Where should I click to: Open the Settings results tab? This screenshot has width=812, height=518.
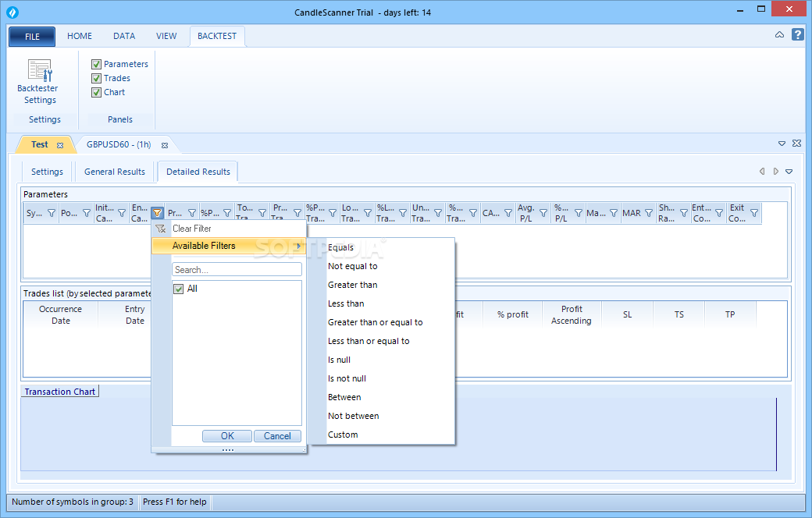click(x=47, y=172)
